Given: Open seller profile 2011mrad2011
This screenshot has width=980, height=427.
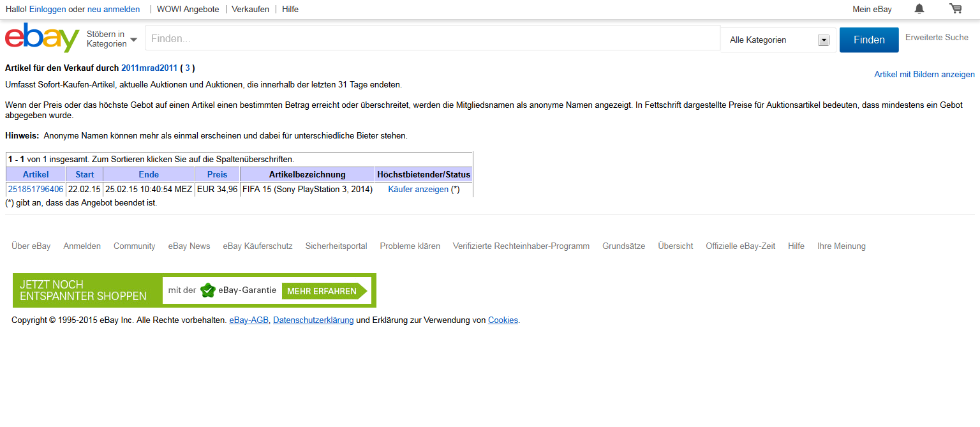Looking at the screenshot, I should (x=149, y=68).
